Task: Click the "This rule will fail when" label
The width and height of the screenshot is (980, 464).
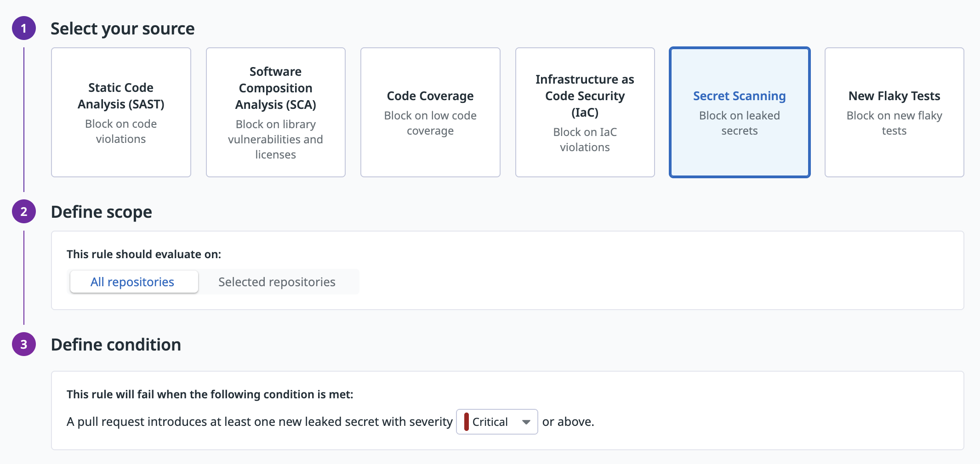Action: click(x=210, y=394)
